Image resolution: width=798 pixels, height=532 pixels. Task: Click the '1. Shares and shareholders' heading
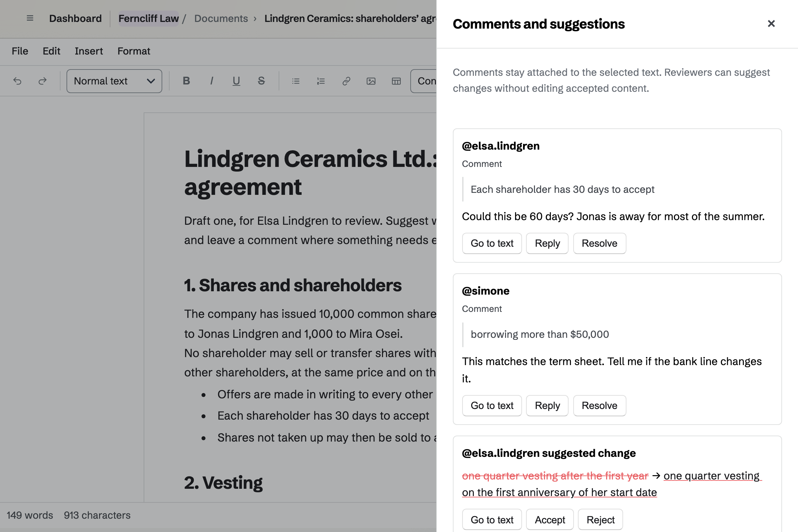pos(293,285)
